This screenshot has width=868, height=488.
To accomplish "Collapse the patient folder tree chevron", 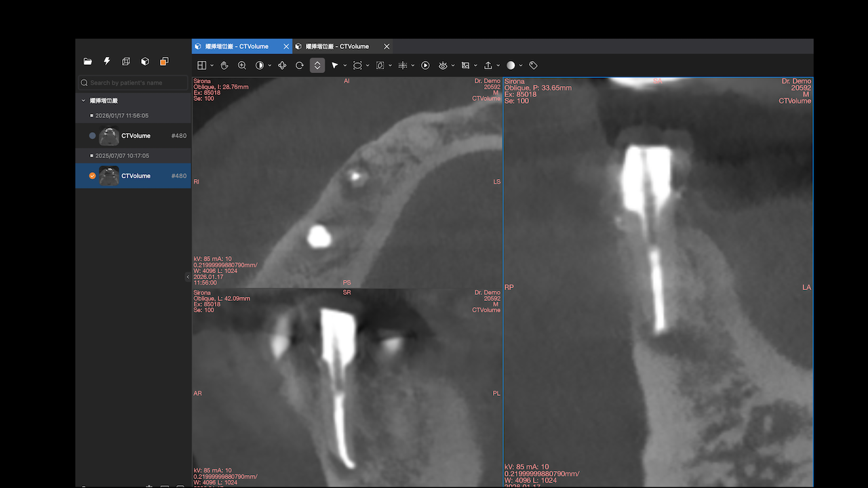I will click(x=83, y=100).
